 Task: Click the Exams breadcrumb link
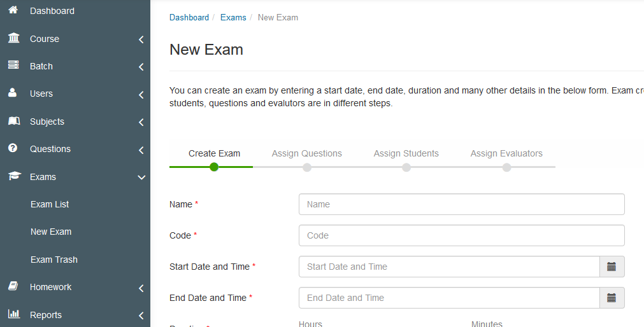(x=233, y=18)
